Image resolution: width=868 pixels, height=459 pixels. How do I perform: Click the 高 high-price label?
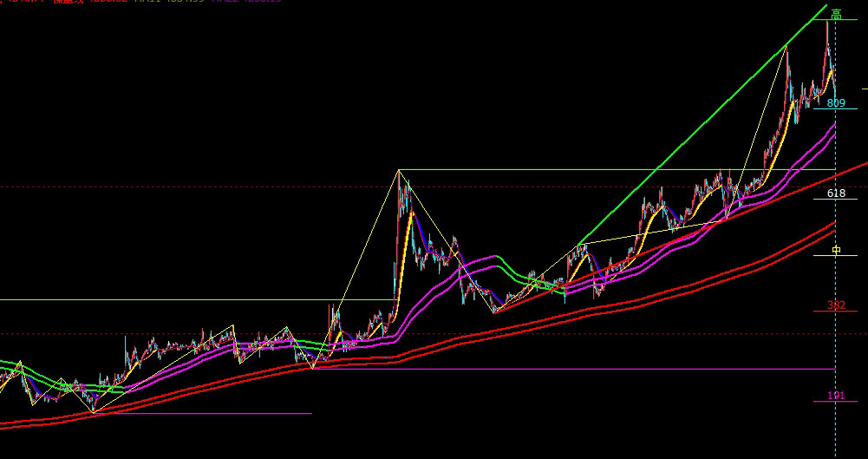836,14
